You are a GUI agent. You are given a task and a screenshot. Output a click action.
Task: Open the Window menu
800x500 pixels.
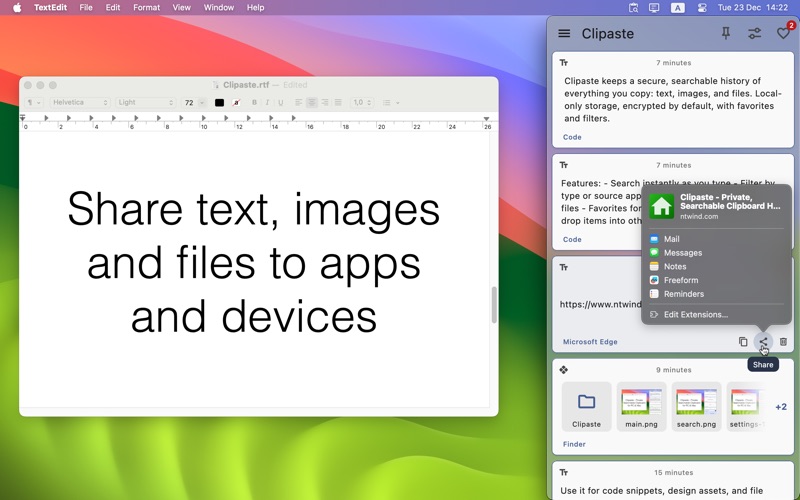click(218, 7)
